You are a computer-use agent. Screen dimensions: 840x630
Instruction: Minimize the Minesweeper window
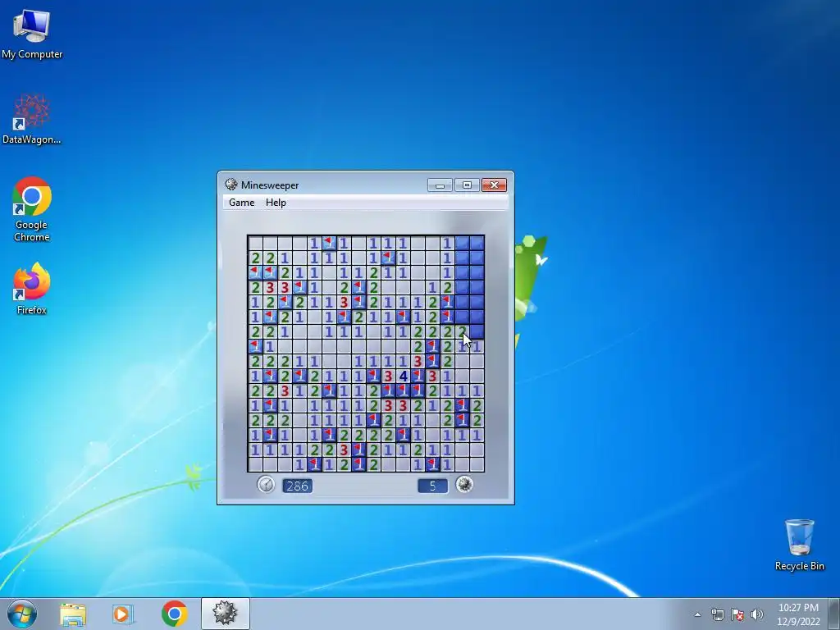pos(440,185)
